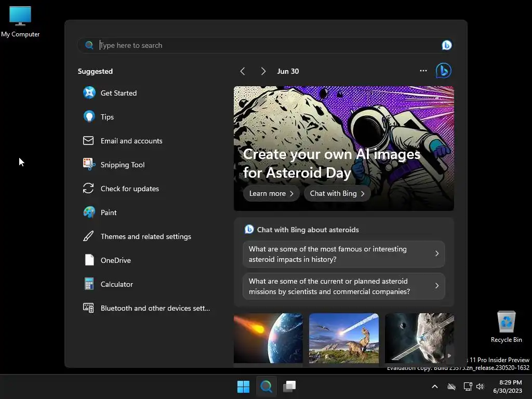Select the Recycle Bin desktop icon
The height and width of the screenshot is (399, 532).
pyautogui.click(x=506, y=327)
